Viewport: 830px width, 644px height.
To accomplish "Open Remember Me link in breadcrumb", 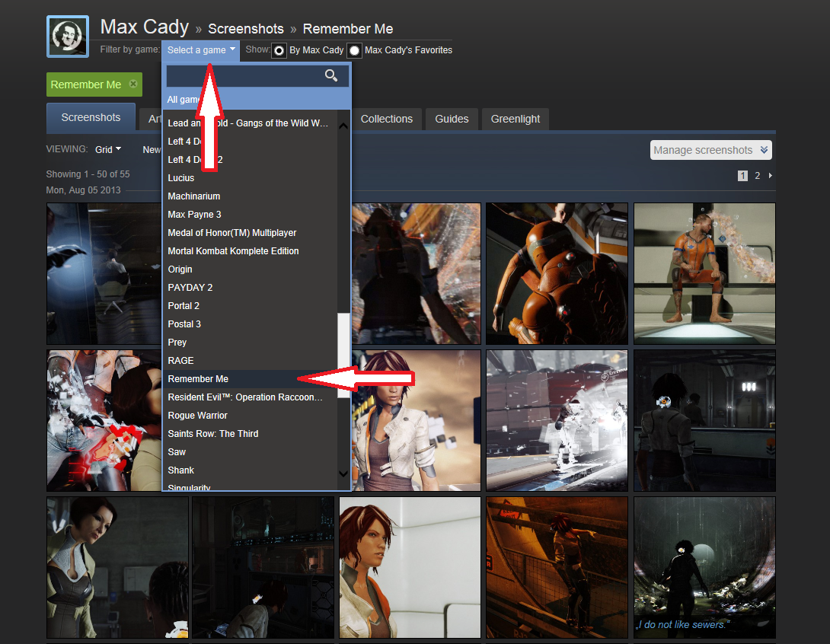I will [348, 29].
